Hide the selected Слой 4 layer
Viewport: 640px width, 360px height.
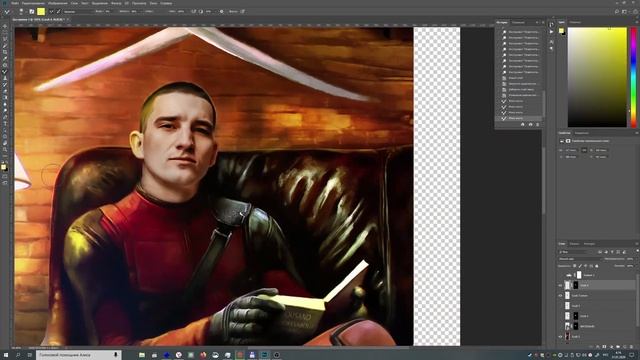coord(560,285)
